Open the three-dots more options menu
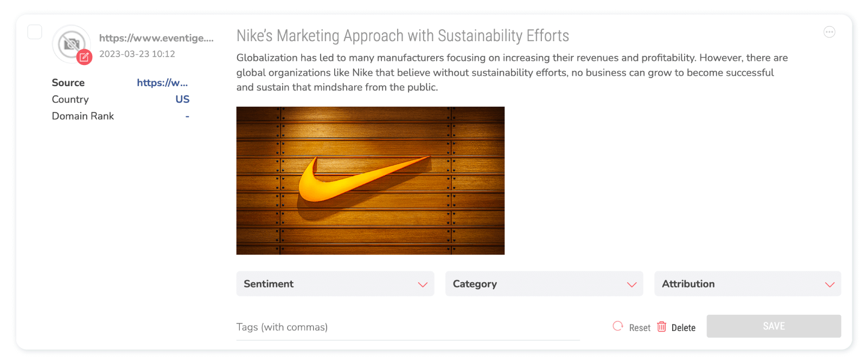Image resolution: width=868 pixels, height=363 pixels. 829,32
